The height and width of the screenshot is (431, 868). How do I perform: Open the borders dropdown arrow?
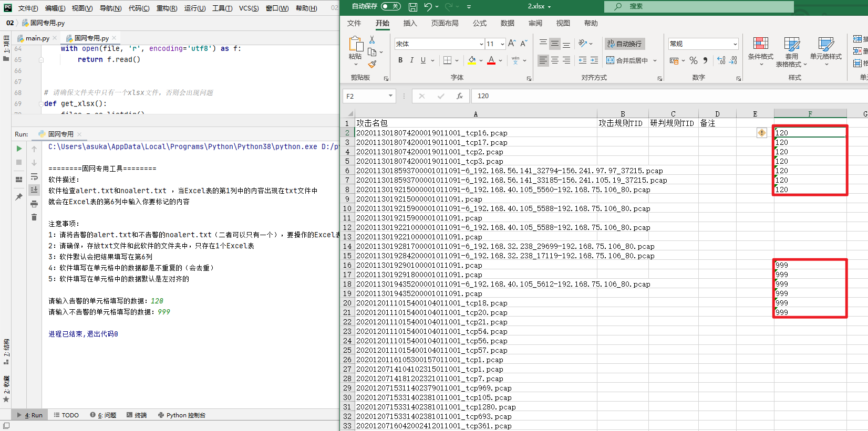[x=457, y=60]
